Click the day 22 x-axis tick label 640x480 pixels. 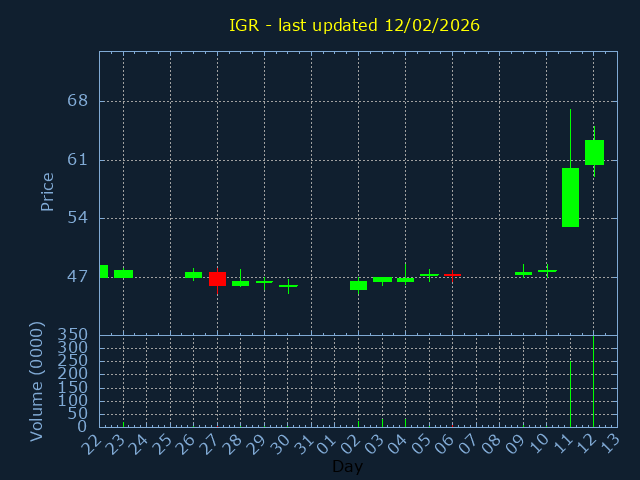pos(93,441)
